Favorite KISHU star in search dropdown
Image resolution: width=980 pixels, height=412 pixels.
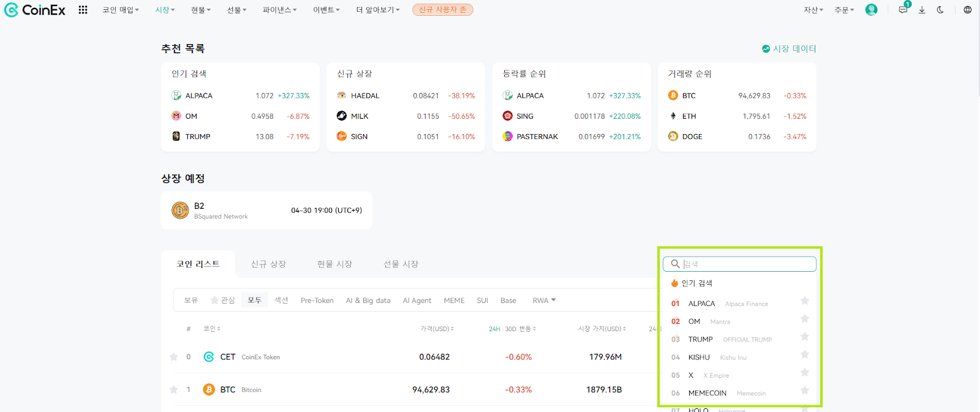click(805, 354)
